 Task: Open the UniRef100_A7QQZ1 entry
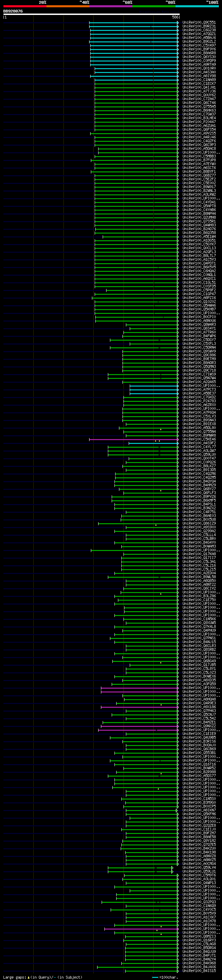point(199,34)
